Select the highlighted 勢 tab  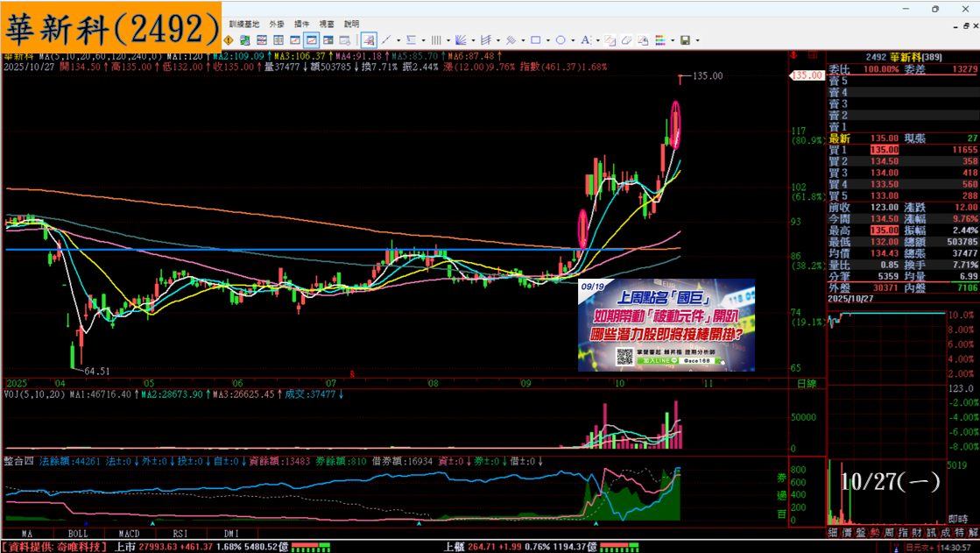tap(875, 532)
